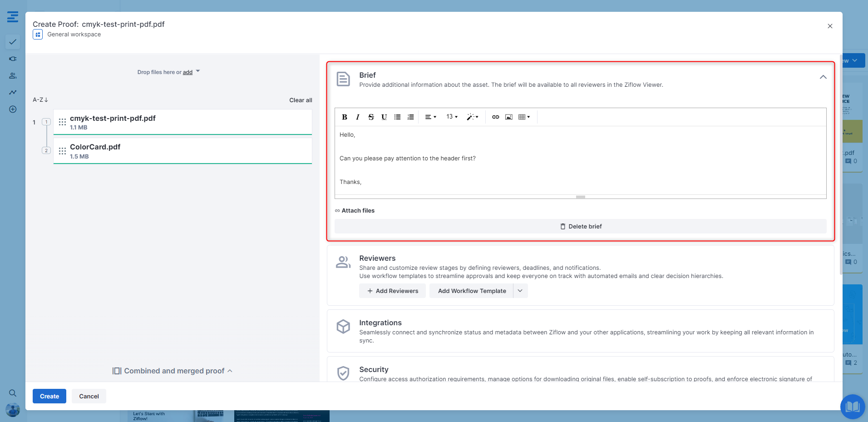Click Integrations cube icon

click(343, 327)
